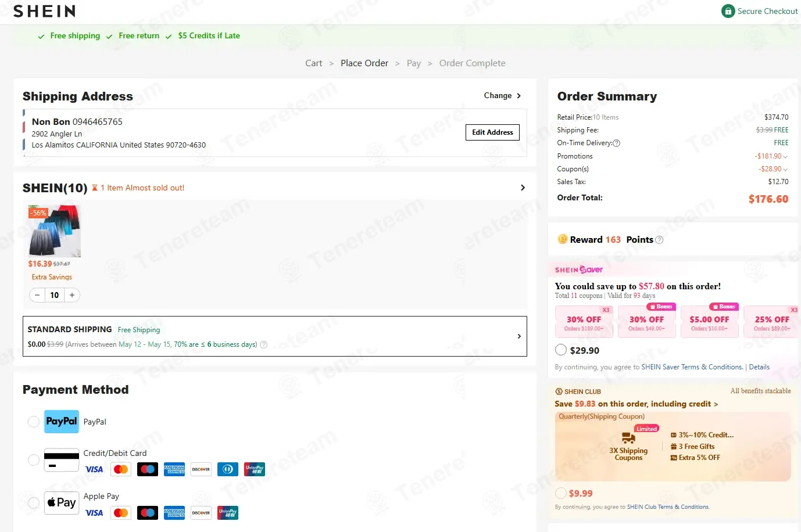The width and height of the screenshot is (801, 532).
Task: Click the Mastercard logo under Apple Pay
Action: tap(121, 513)
